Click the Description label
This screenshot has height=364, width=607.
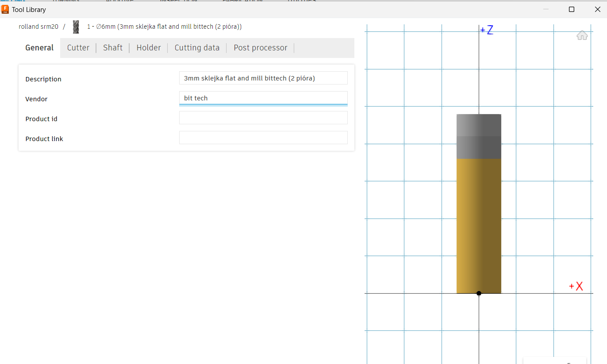(x=43, y=79)
